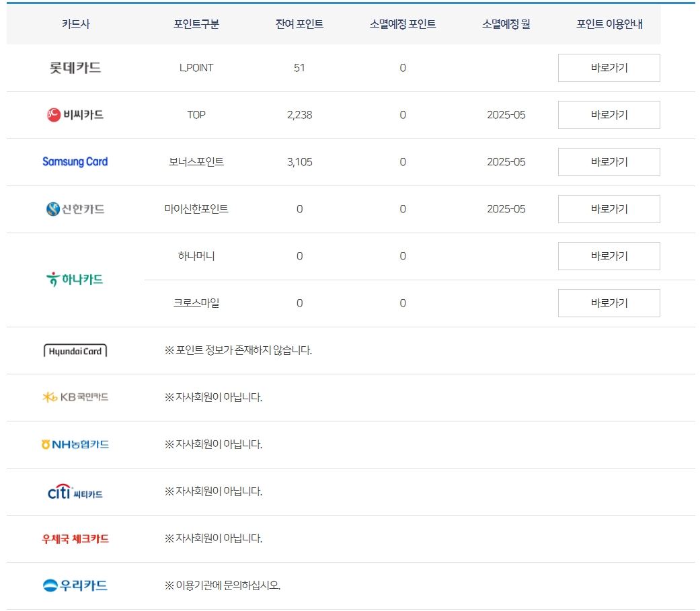Click 2025-05 in the Samsung Card row

(x=506, y=162)
